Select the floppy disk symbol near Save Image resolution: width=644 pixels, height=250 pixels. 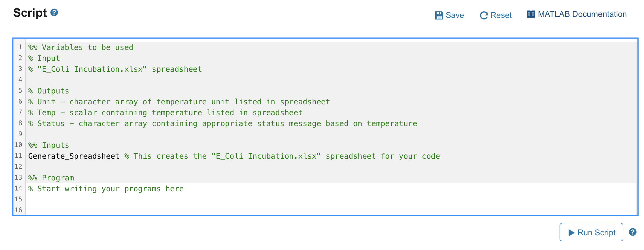(440, 15)
